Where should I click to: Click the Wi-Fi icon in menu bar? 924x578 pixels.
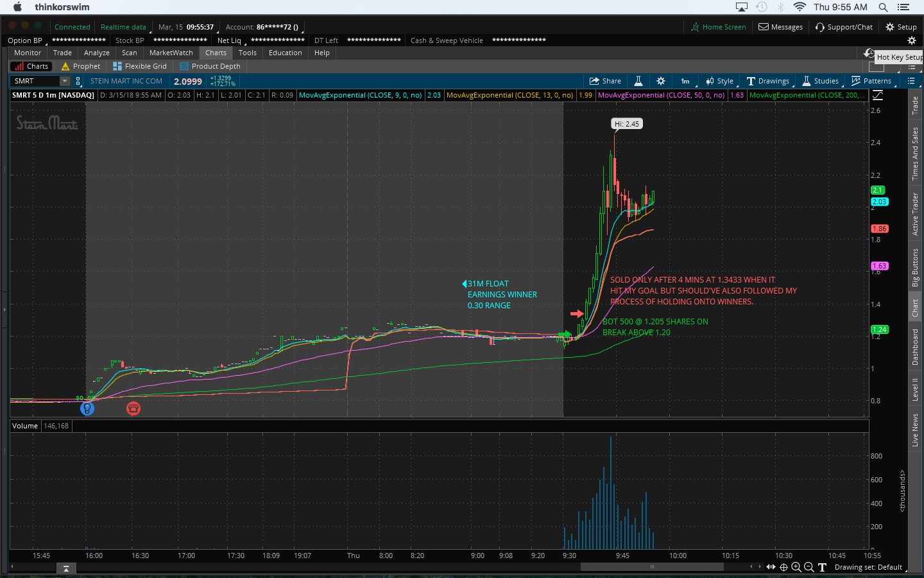pos(800,7)
